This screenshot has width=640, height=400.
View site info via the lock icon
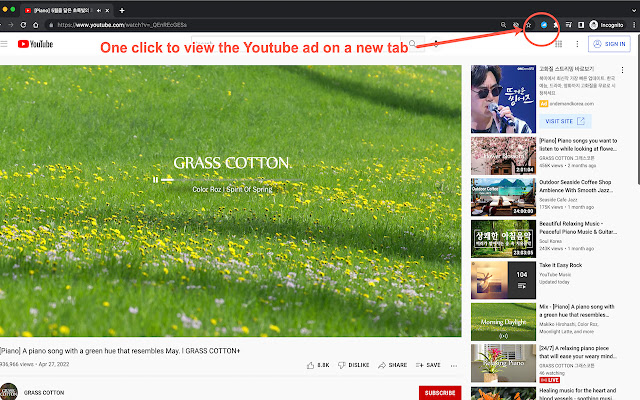[51, 25]
